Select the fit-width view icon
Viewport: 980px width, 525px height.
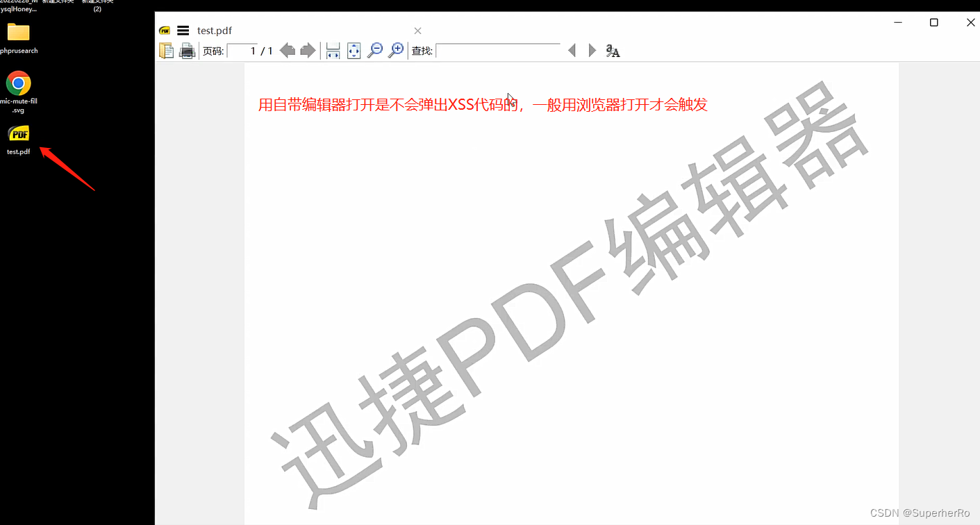pyautogui.click(x=332, y=50)
